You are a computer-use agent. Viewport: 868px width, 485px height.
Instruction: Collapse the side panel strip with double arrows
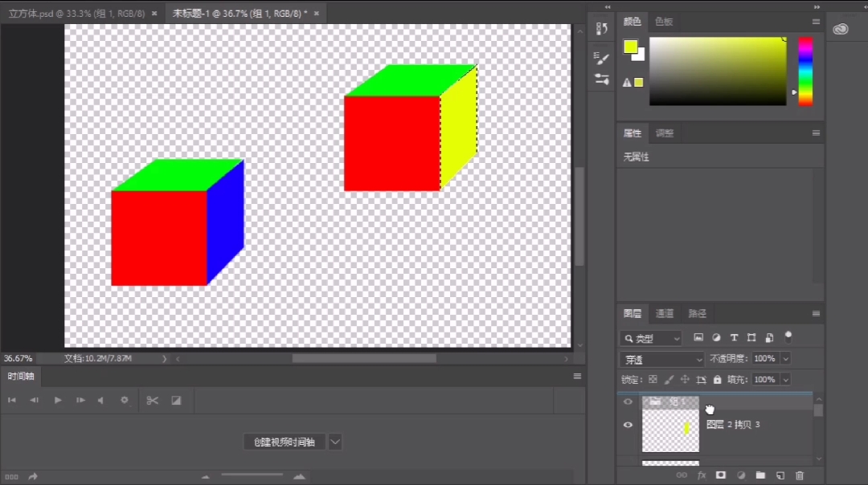(x=608, y=6)
